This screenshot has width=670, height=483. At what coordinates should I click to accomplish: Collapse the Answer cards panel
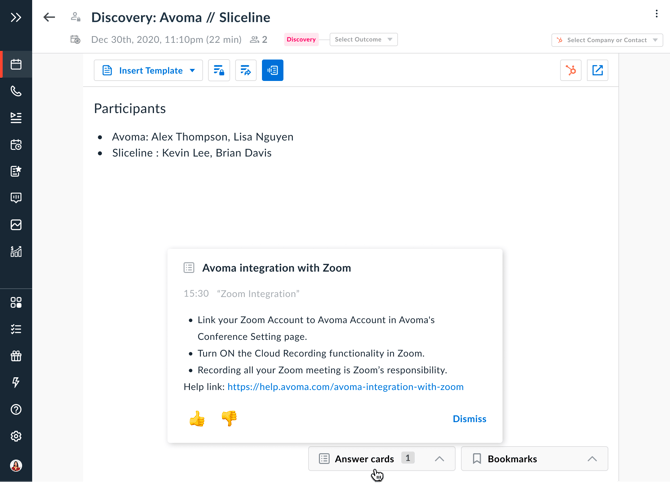click(439, 459)
